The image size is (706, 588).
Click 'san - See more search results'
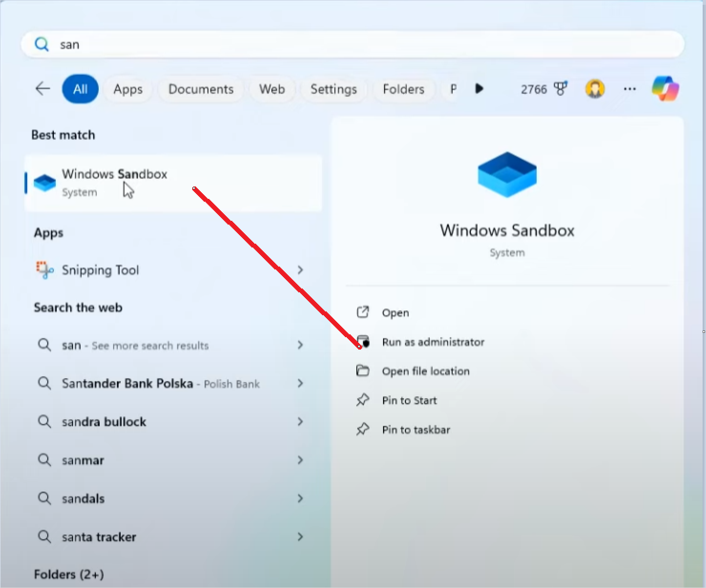pos(135,345)
